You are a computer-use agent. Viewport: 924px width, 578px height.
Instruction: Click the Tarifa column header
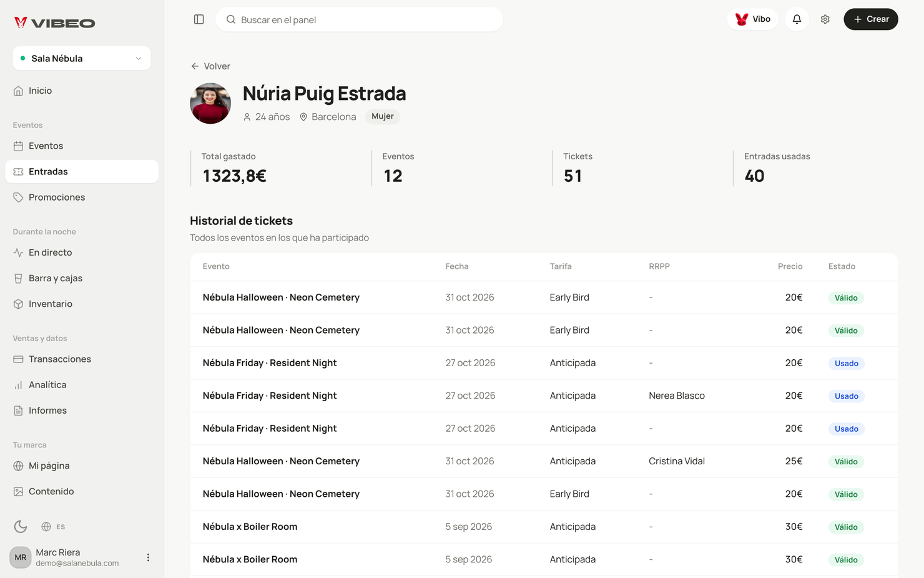[561, 266]
